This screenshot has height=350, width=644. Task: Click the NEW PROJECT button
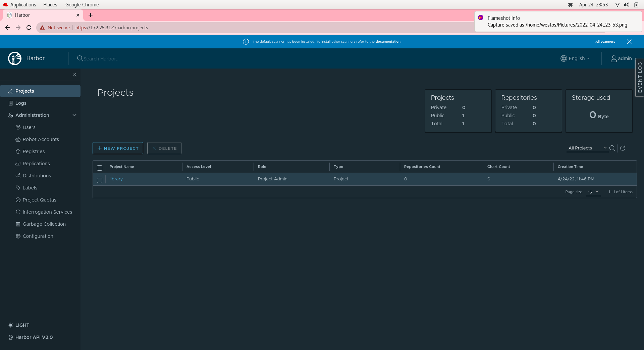point(118,148)
